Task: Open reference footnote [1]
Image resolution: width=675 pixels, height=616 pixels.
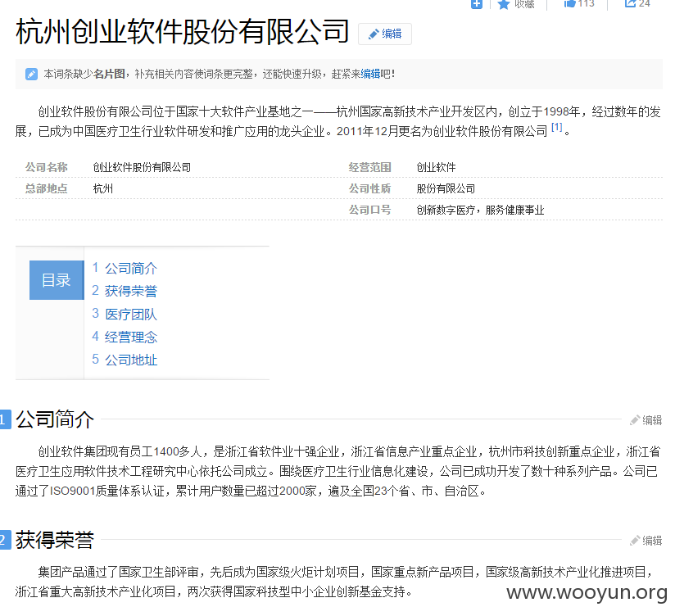Action: click(556, 127)
